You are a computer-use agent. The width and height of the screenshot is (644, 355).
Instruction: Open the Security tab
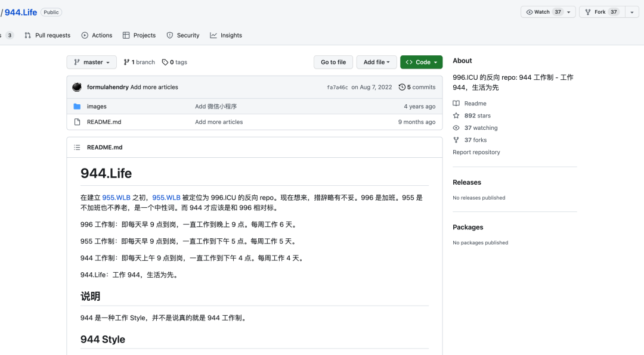tap(183, 35)
